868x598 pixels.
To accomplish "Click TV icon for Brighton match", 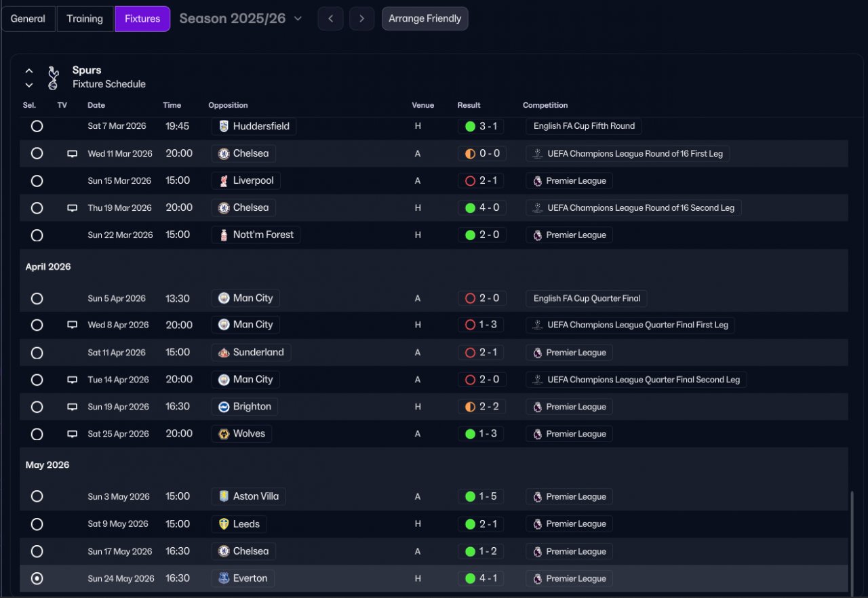I will [x=72, y=407].
